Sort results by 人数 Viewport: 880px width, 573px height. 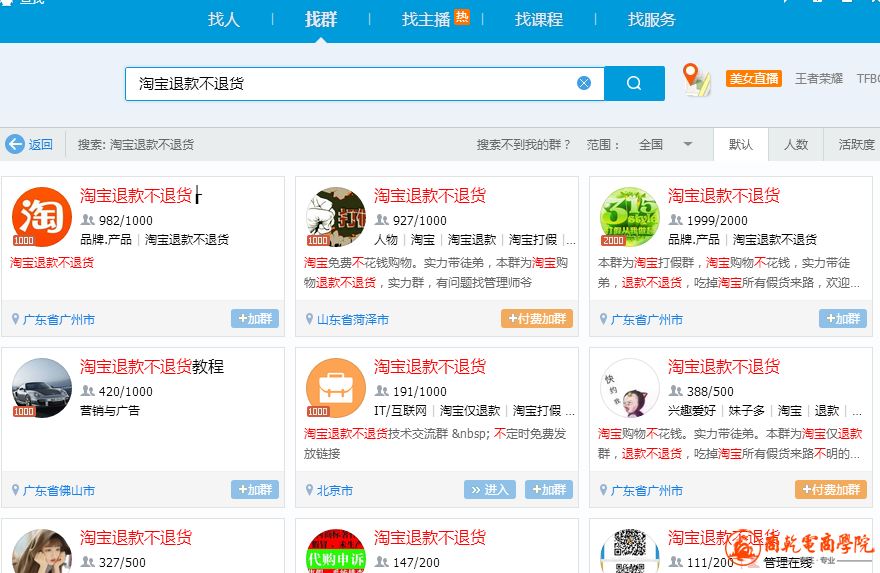click(796, 144)
